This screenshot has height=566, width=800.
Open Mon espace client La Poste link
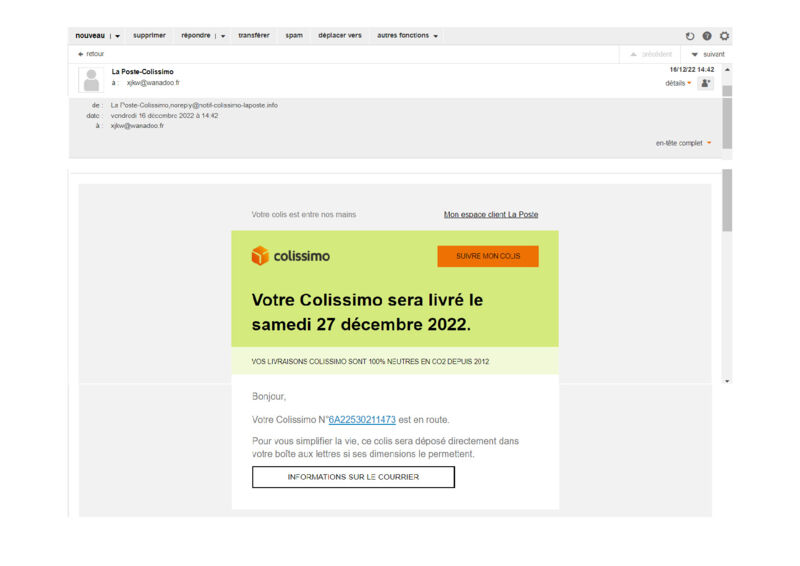pyautogui.click(x=491, y=214)
